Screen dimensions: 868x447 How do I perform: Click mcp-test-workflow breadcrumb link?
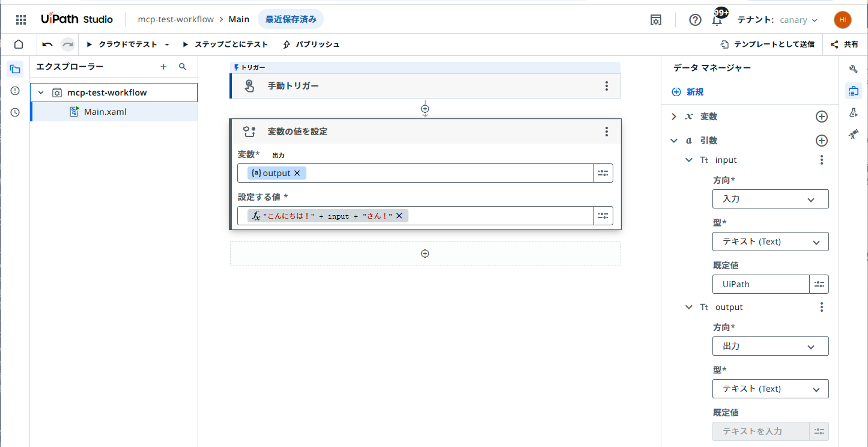tap(175, 19)
